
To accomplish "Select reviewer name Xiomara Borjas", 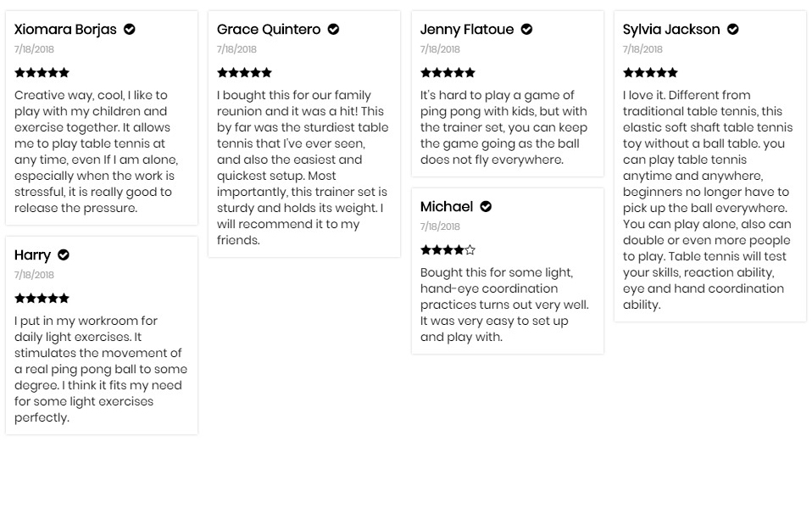I will [66, 30].
